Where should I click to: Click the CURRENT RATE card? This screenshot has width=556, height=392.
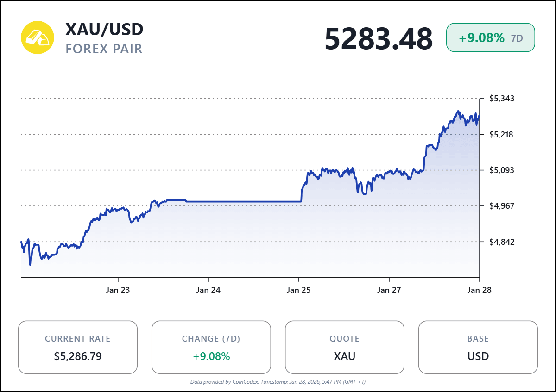(78, 347)
